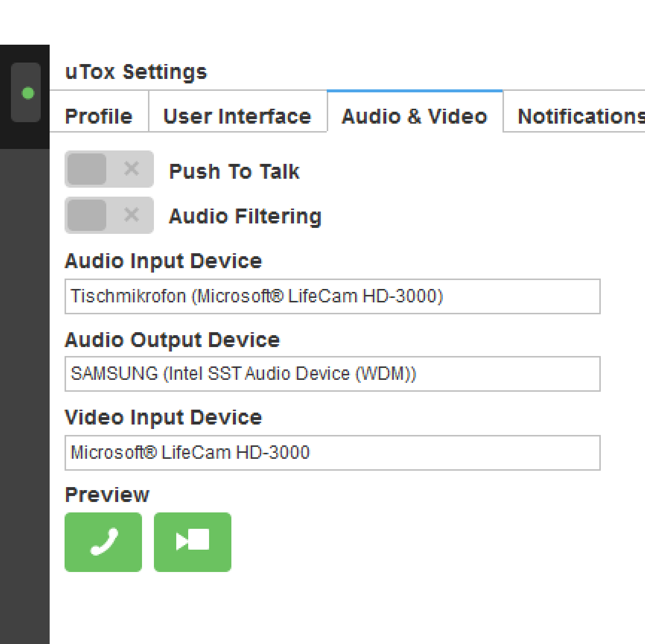Click the Audio Filtering label
The image size is (645, 644).
tap(245, 216)
